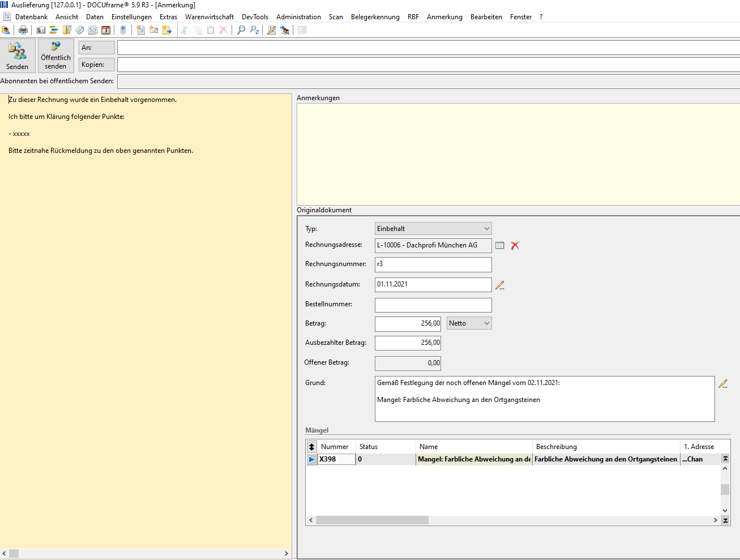Open the Typ dropdown showing Einbehalt
This screenshot has width=740, height=560.
pyautogui.click(x=433, y=229)
